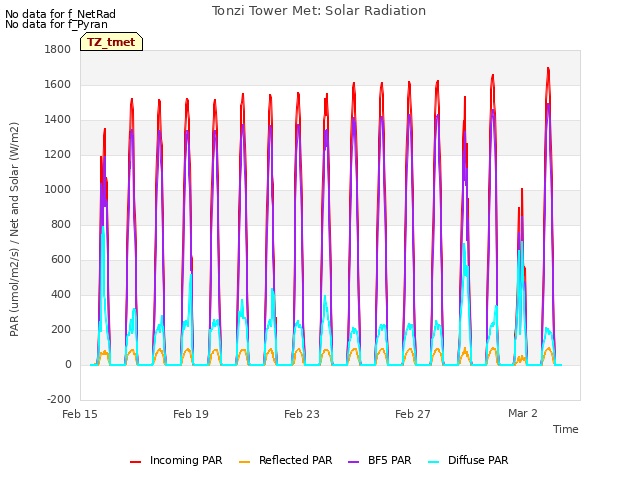Click the tall cyan Diffuse PAR peak near 800

tap(103, 229)
